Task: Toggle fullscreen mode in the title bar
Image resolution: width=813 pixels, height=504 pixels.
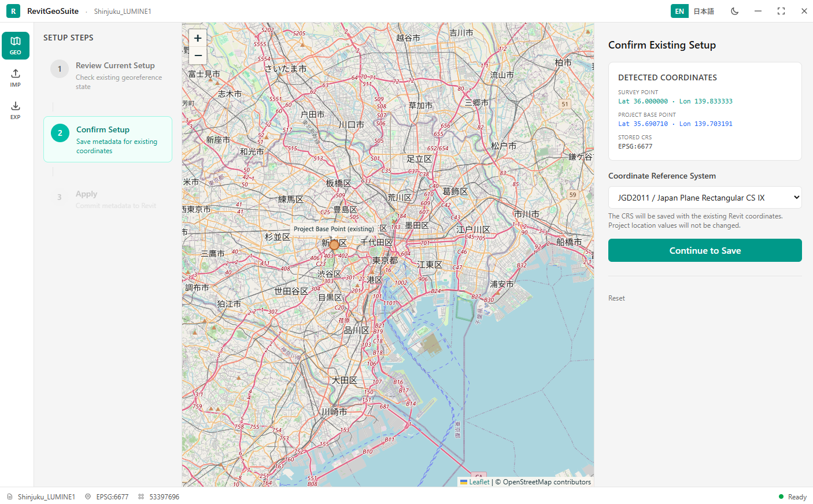Action: pos(781,11)
